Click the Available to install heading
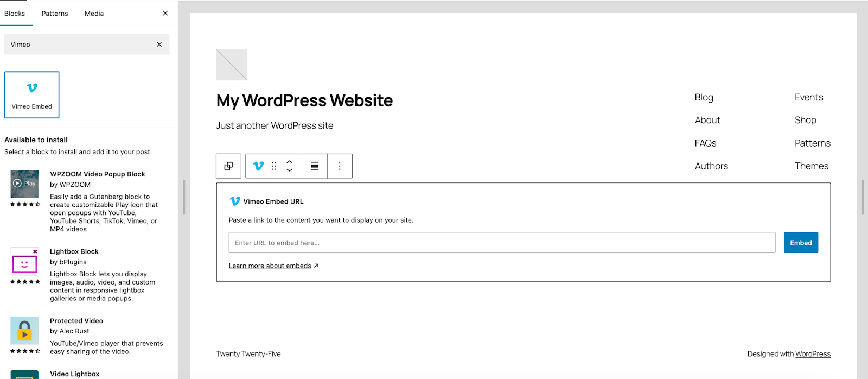The image size is (868, 379). tap(36, 140)
